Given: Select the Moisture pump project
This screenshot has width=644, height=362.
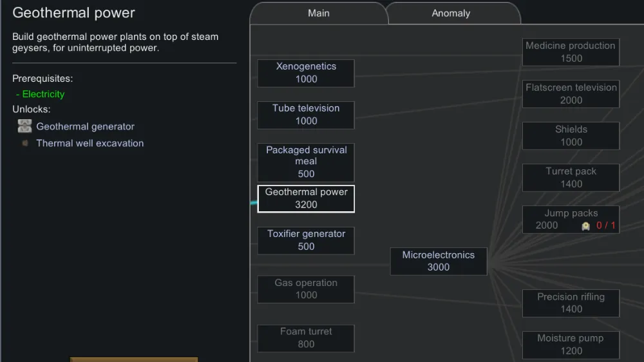Looking at the screenshot, I should point(571,345).
